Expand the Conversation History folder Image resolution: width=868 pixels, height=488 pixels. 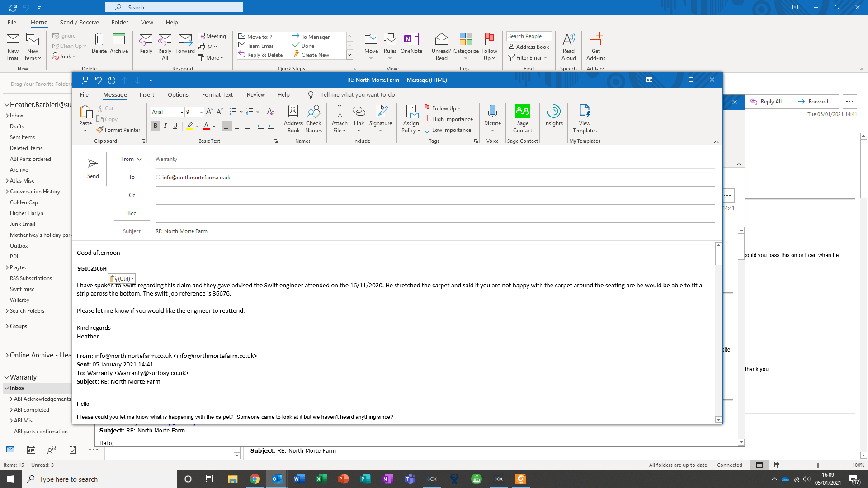click(x=7, y=192)
